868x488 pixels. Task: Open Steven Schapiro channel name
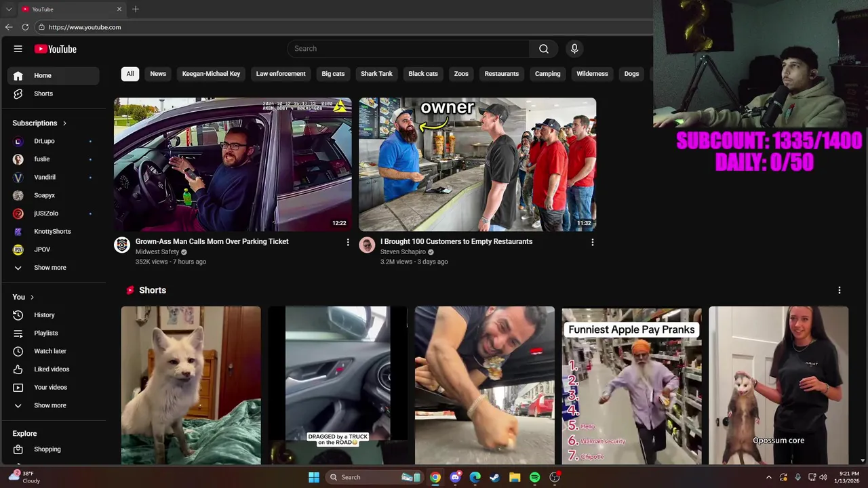click(x=403, y=251)
